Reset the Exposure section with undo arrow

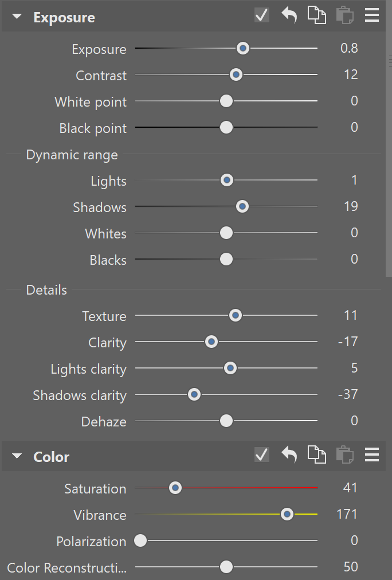click(x=289, y=16)
